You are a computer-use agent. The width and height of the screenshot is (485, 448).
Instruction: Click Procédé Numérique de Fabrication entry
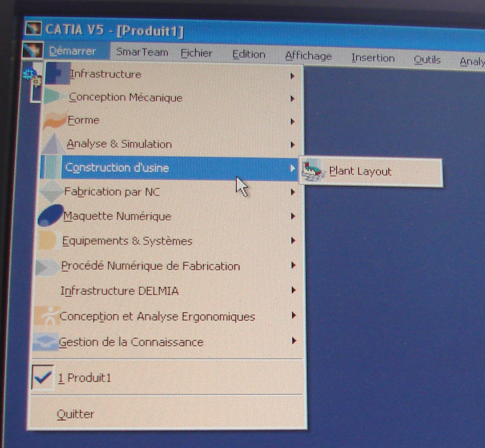150,266
